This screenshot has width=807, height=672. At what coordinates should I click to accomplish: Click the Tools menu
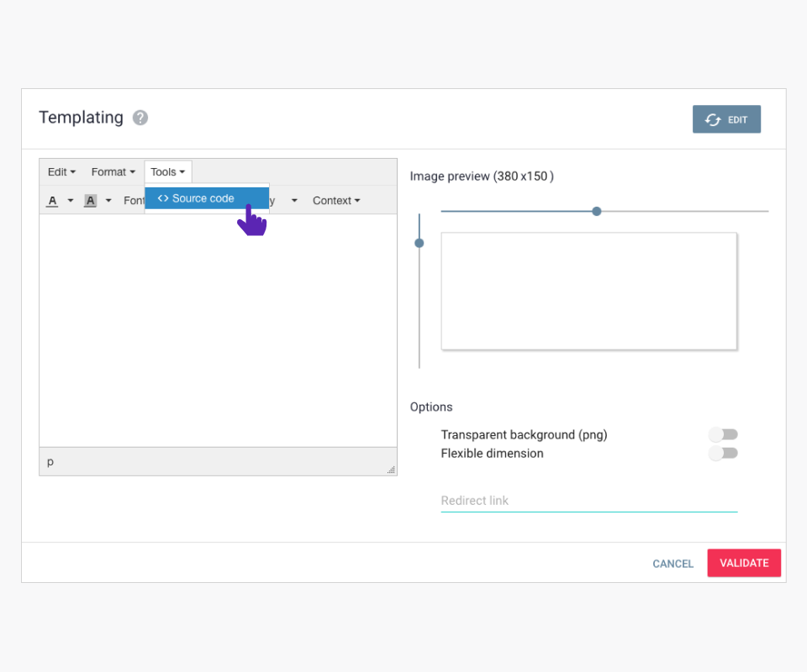(168, 172)
